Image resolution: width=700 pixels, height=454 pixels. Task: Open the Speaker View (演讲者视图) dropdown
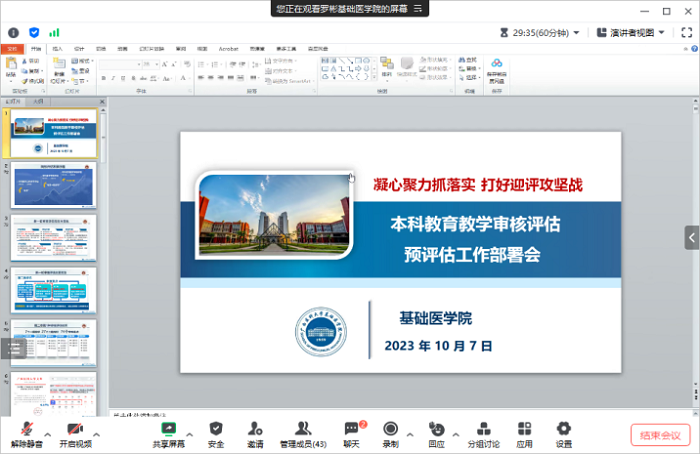coord(631,32)
